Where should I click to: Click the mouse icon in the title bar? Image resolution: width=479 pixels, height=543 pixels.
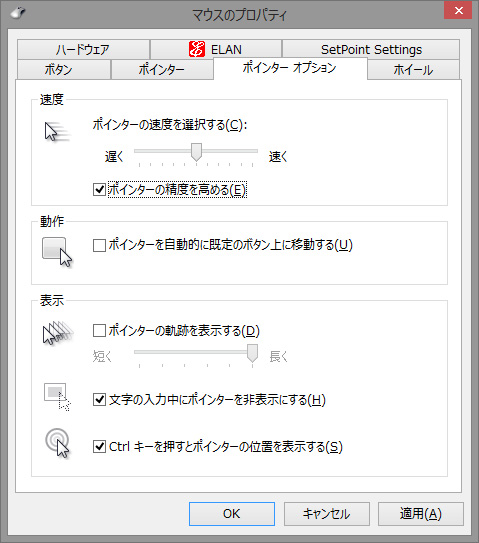pyautogui.click(x=18, y=13)
